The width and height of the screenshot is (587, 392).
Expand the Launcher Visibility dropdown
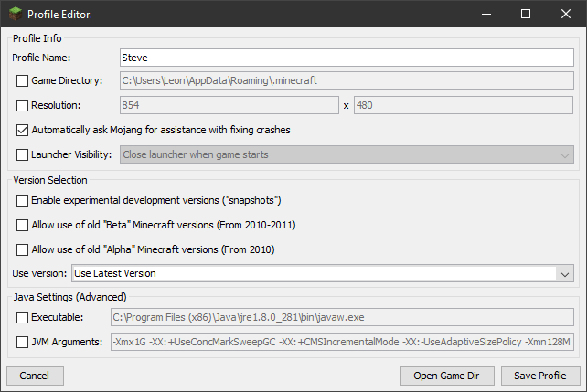[563, 155]
